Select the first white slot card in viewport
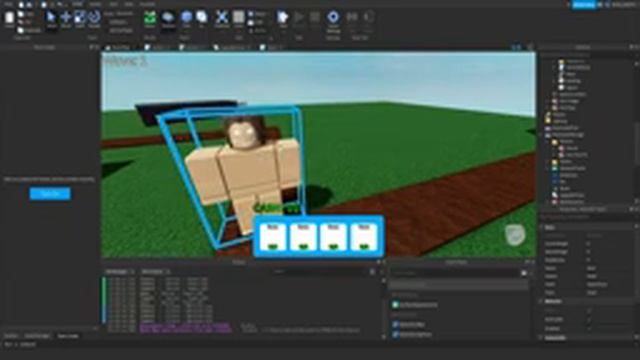 coord(272,236)
